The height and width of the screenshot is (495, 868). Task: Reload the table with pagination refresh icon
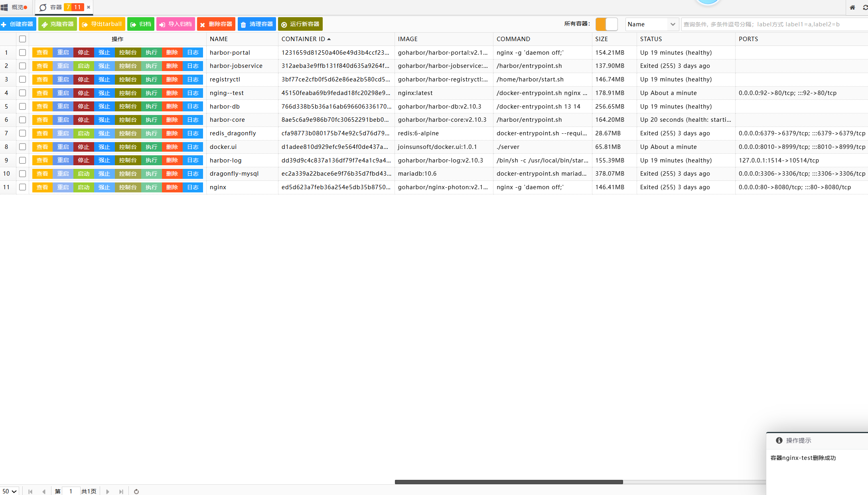(136, 491)
